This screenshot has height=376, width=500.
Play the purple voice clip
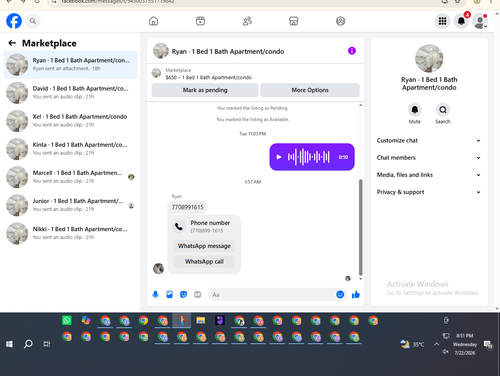(x=279, y=157)
